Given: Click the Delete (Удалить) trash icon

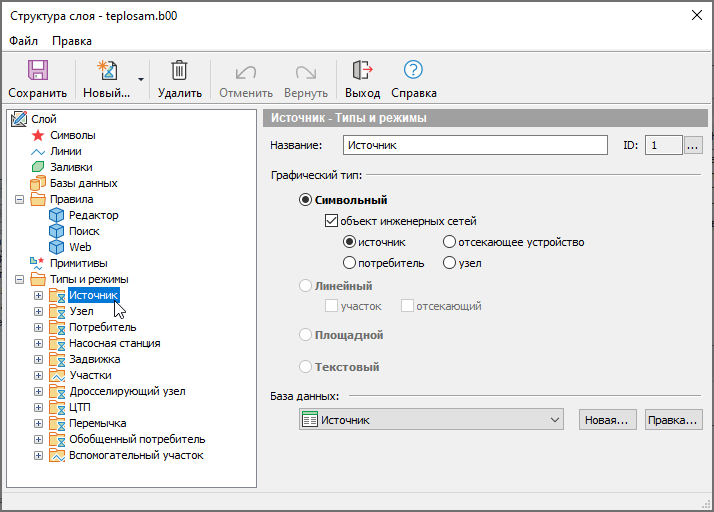Looking at the screenshot, I should pos(179,71).
